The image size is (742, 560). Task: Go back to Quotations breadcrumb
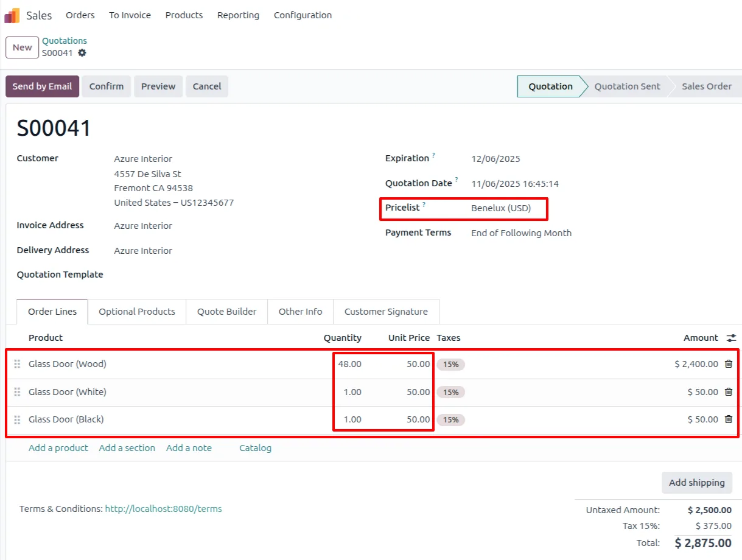coord(65,41)
